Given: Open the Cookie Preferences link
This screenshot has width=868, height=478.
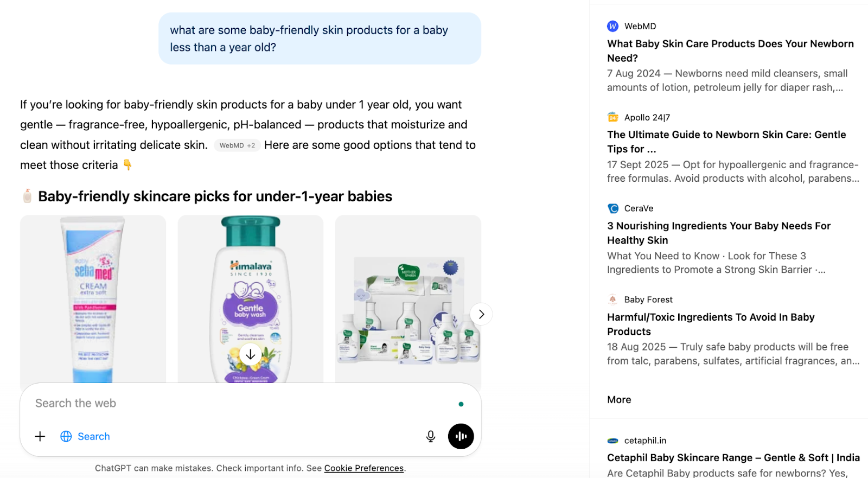Looking at the screenshot, I should click(x=363, y=468).
